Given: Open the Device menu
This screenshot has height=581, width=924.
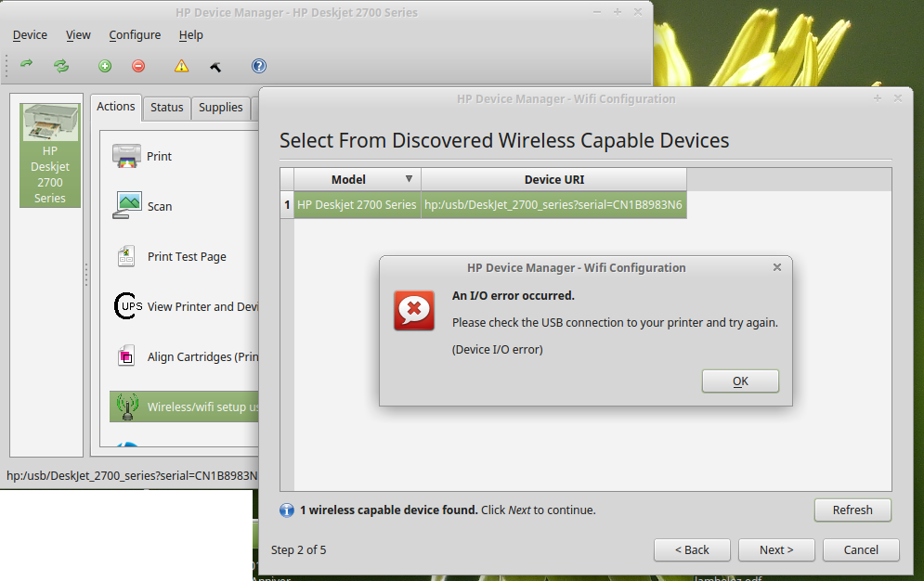Looking at the screenshot, I should pos(30,35).
